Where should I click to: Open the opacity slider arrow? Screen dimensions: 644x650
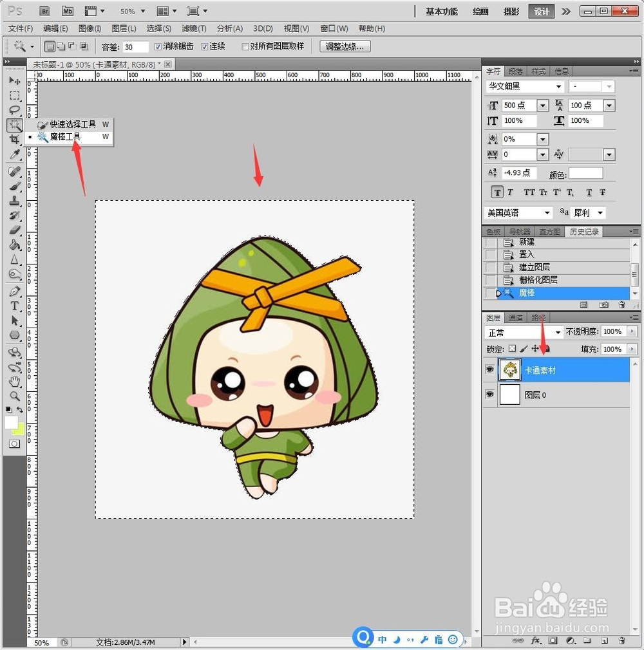pos(632,331)
